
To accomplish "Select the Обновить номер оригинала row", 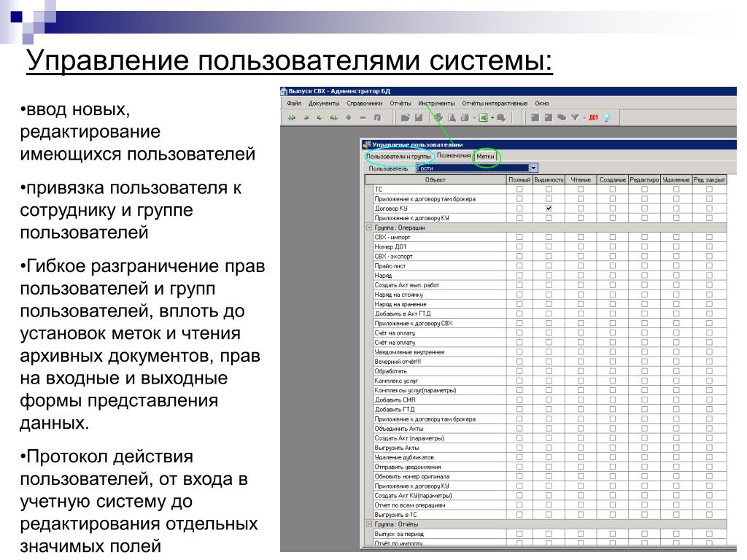I will click(x=439, y=476).
